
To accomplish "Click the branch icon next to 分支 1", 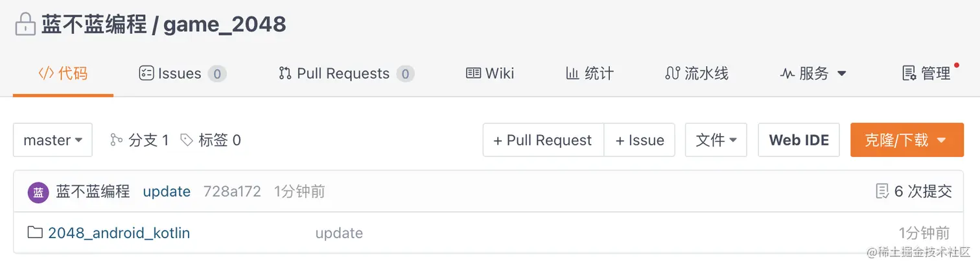I will click(x=117, y=140).
